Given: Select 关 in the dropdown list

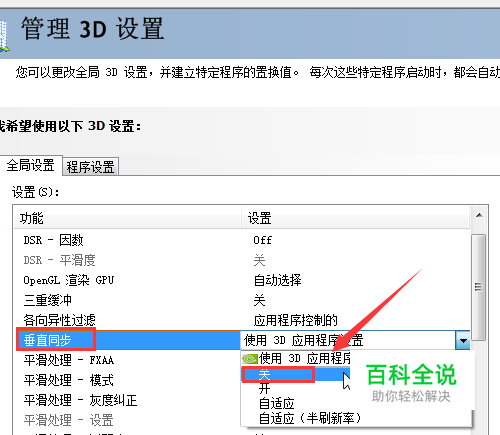Looking at the screenshot, I should pos(295,375).
